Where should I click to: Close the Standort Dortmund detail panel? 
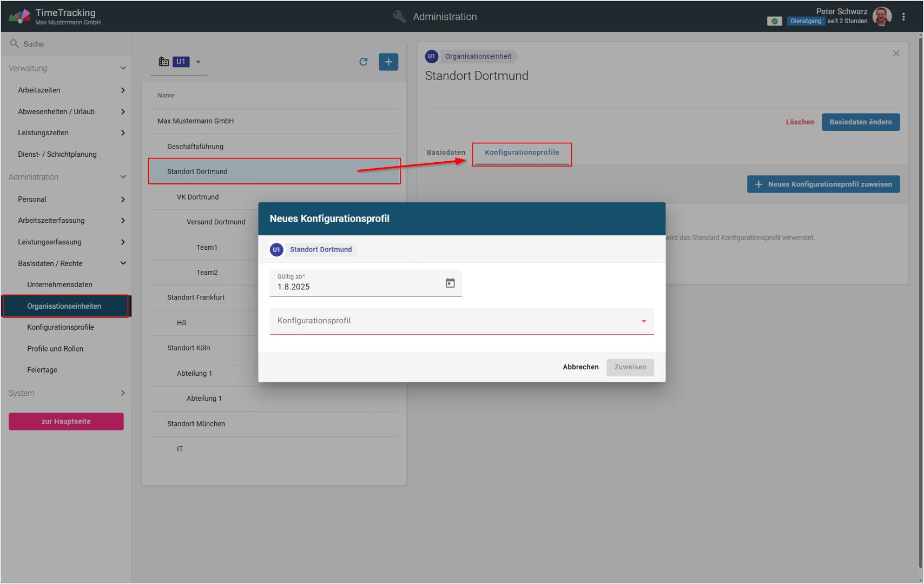click(x=896, y=54)
